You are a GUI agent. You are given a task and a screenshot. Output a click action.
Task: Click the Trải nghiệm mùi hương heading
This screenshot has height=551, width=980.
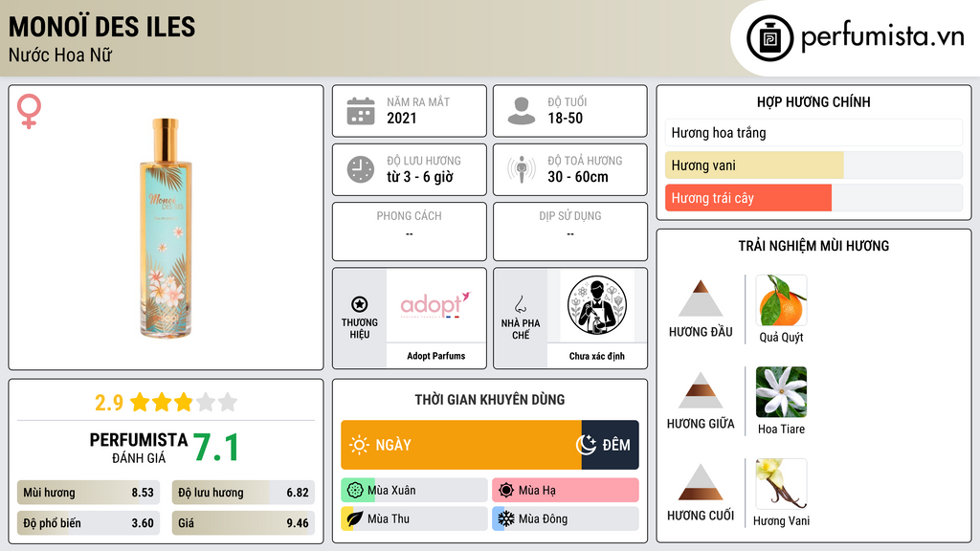(x=813, y=246)
